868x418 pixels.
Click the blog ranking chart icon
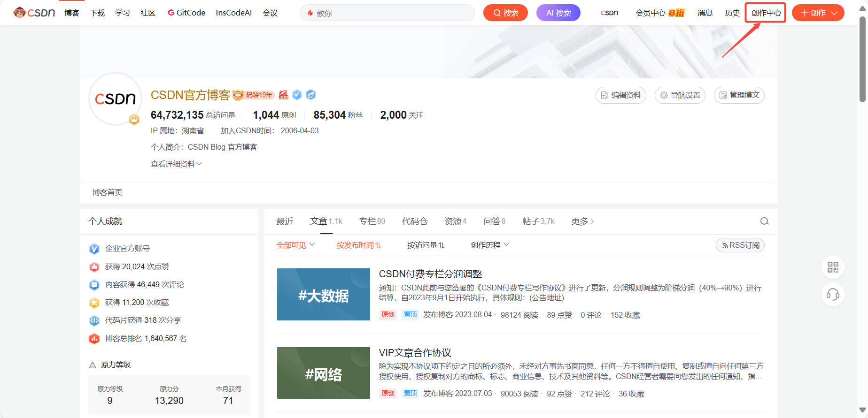pos(94,339)
